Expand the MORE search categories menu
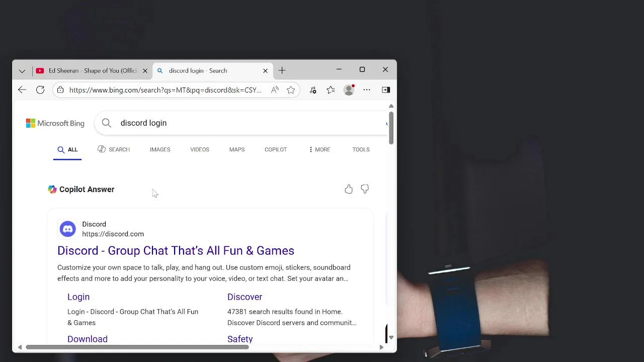The width and height of the screenshot is (644, 362). click(x=319, y=149)
